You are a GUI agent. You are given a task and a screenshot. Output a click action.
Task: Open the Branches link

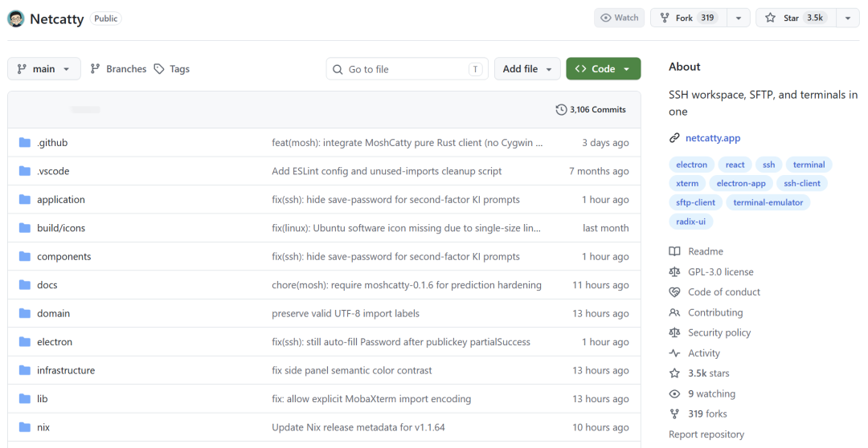coord(118,68)
